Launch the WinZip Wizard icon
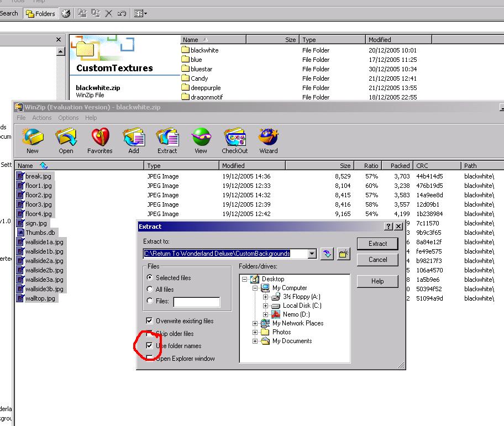Image resolution: width=504 pixels, height=426 pixels. [269, 140]
